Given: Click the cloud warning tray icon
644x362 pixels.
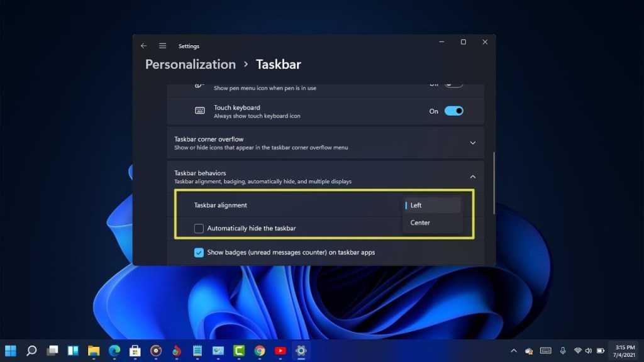Looking at the screenshot, I should (x=529, y=351).
